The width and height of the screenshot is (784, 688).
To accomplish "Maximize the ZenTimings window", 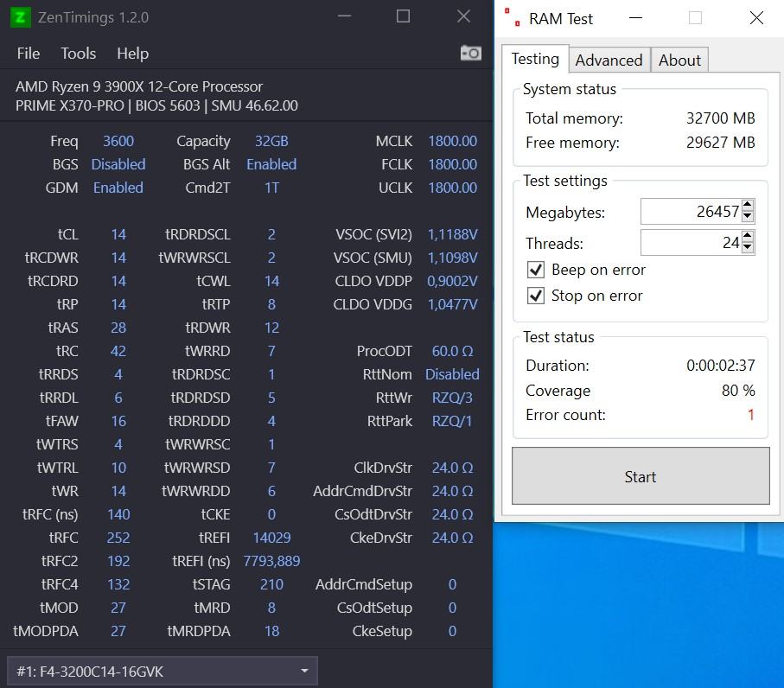I will tap(403, 16).
